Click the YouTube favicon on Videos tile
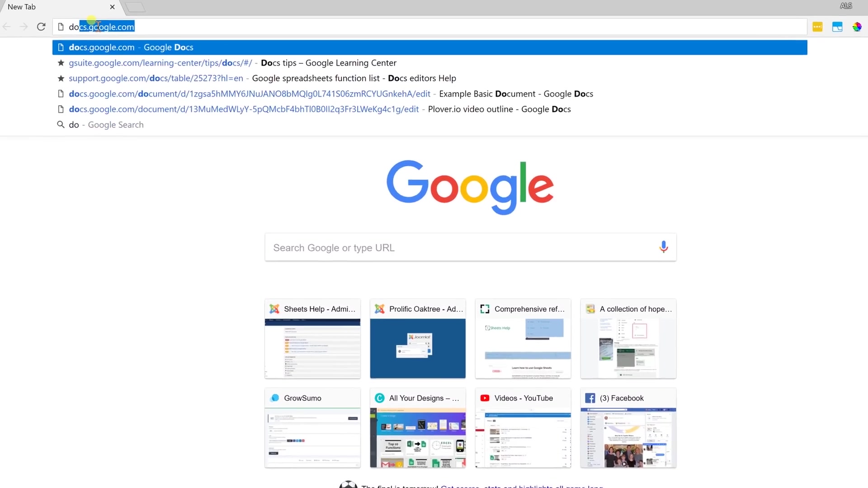868x488 pixels. point(485,398)
